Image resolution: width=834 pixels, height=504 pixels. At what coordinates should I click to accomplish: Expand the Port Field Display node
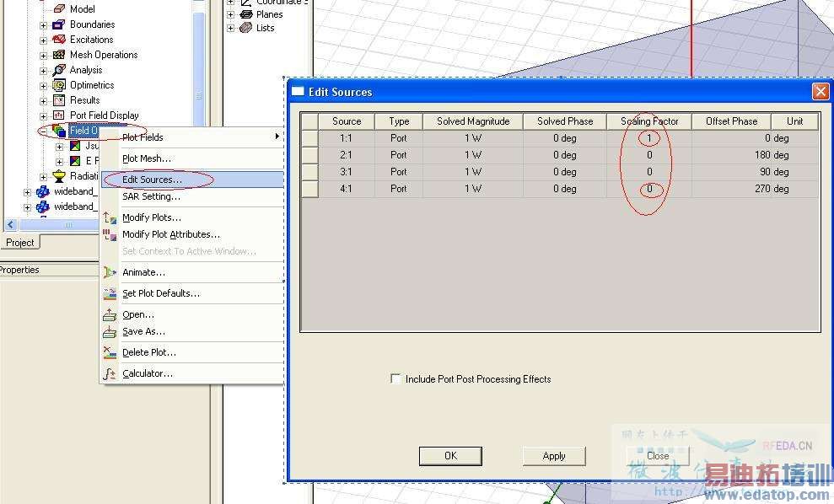tap(43, 116)
